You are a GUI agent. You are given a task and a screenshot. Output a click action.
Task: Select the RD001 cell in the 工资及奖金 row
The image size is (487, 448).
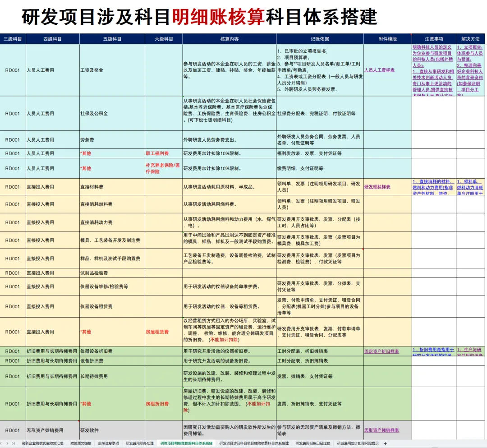[13, 70]
